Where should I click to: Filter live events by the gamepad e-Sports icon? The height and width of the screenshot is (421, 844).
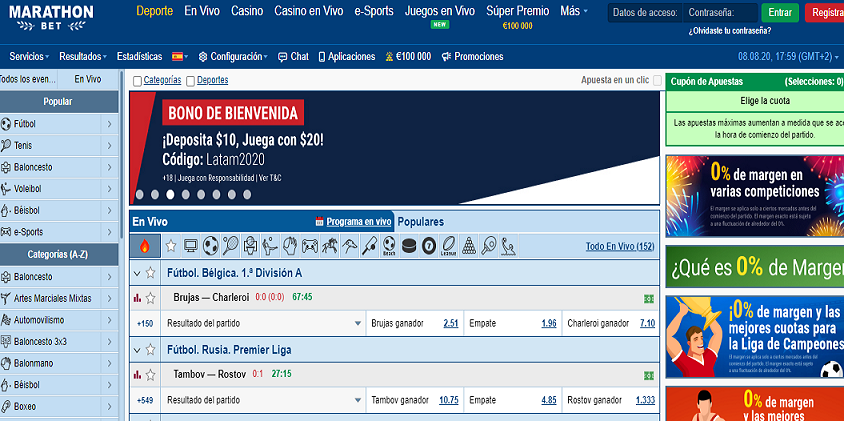tap(310, 246)
